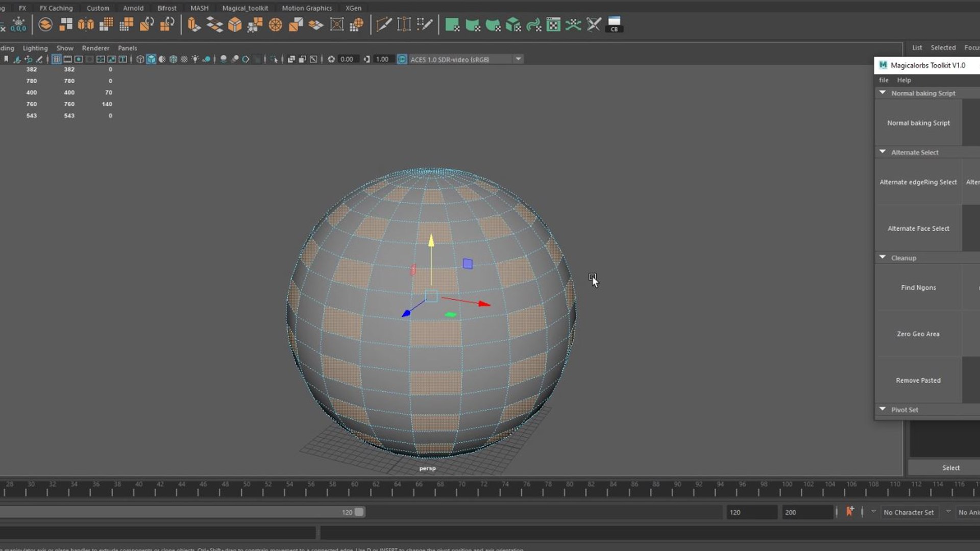Select the Multi-Cut knife shelf tool
The height and width of the screenshot is (551, 980).
(x=383, y=24)
